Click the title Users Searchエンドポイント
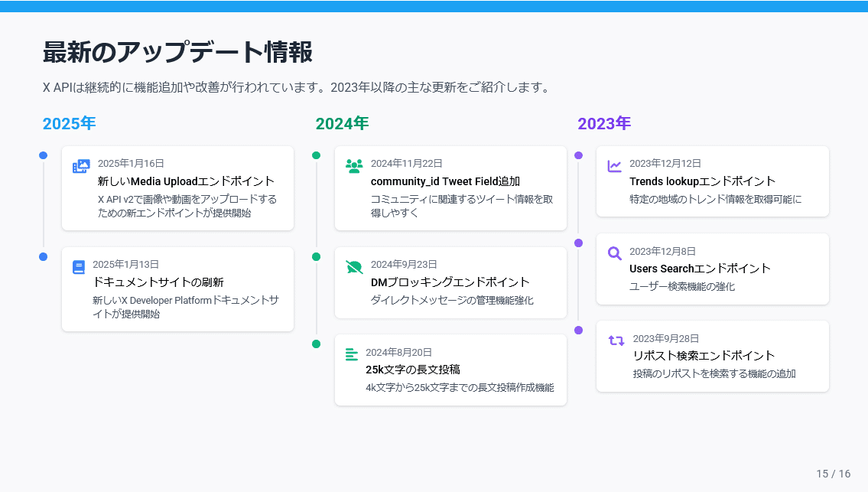Viewport: 868px width, 492px height. coord(700,269)
